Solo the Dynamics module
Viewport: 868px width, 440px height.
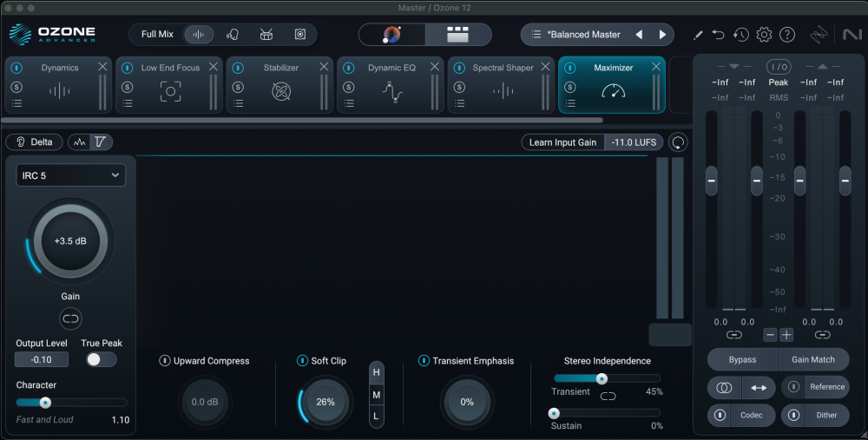point(16,87)
